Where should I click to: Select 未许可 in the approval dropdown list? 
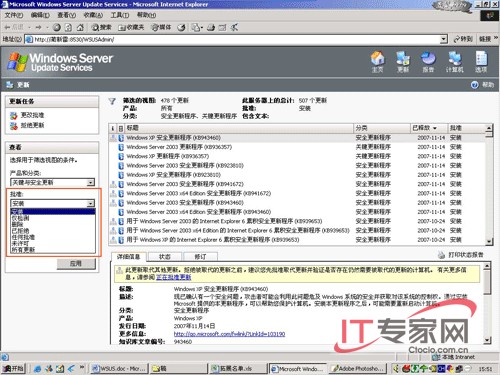[53, 243]
